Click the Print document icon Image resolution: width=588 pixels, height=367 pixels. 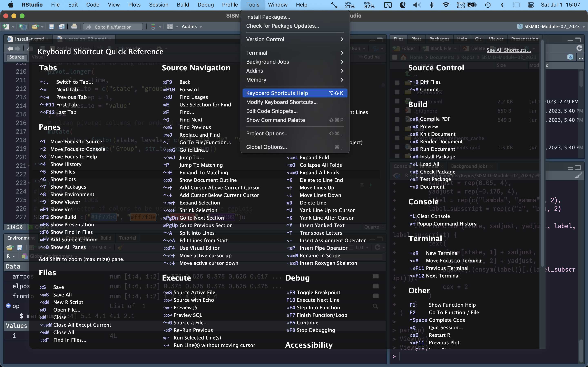(x=74, y=27)
